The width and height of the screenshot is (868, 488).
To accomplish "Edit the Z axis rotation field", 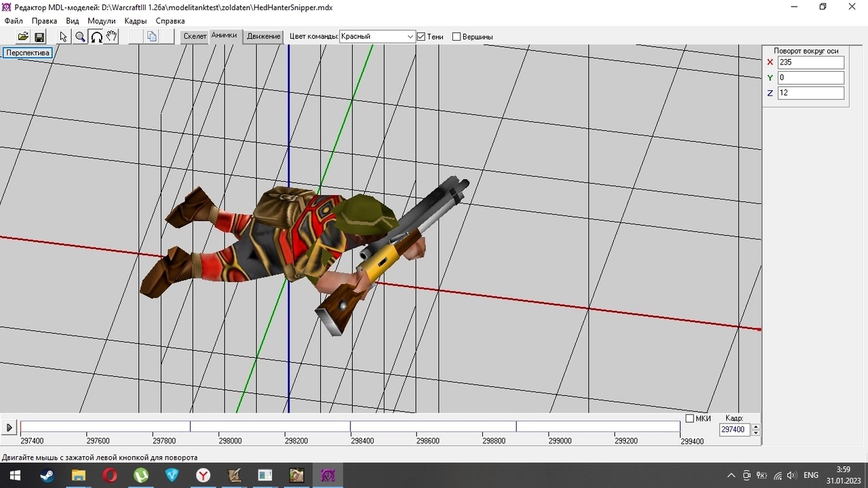I will point(811,93).
